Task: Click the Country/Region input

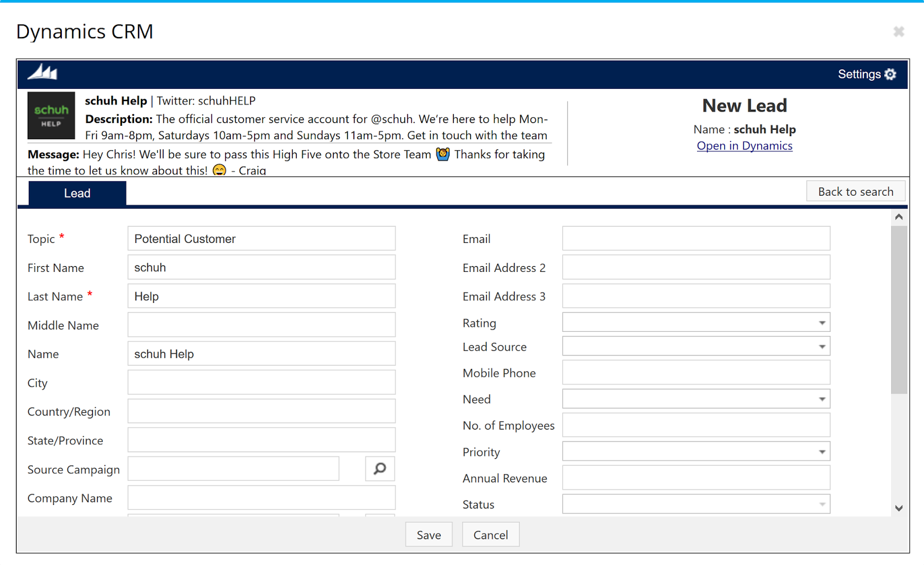Action: 262,411
